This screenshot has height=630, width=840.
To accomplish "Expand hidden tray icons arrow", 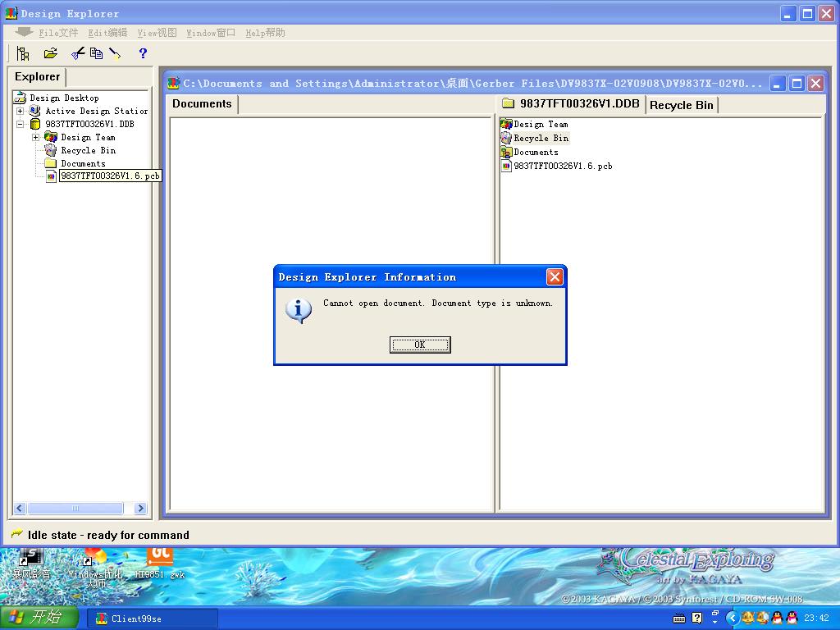I will click(733, 618).
